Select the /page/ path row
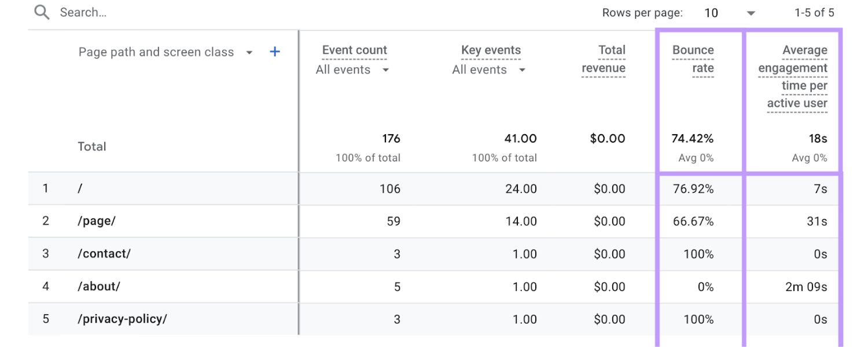Screen dimensions: 868x347 click(x=97, y=221)
